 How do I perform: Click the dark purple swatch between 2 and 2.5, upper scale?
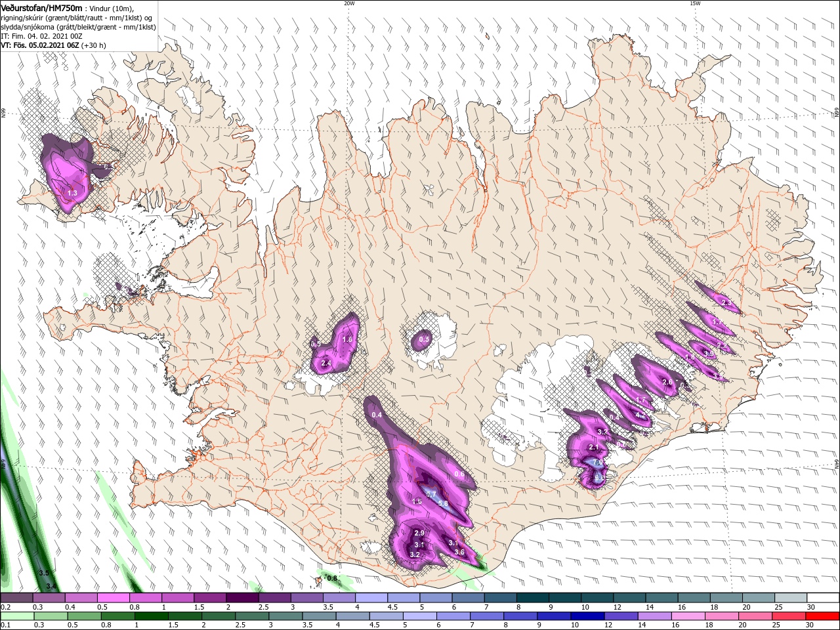[x=242, y=598]
